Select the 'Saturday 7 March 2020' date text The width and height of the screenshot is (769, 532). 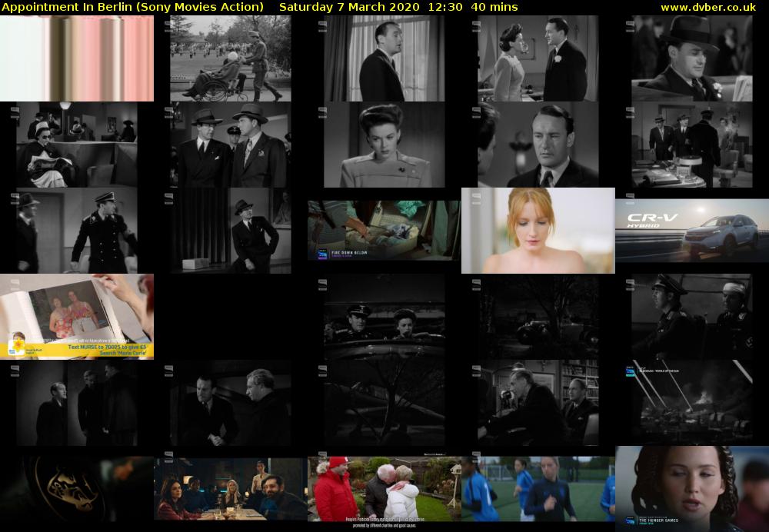(349, 7)
